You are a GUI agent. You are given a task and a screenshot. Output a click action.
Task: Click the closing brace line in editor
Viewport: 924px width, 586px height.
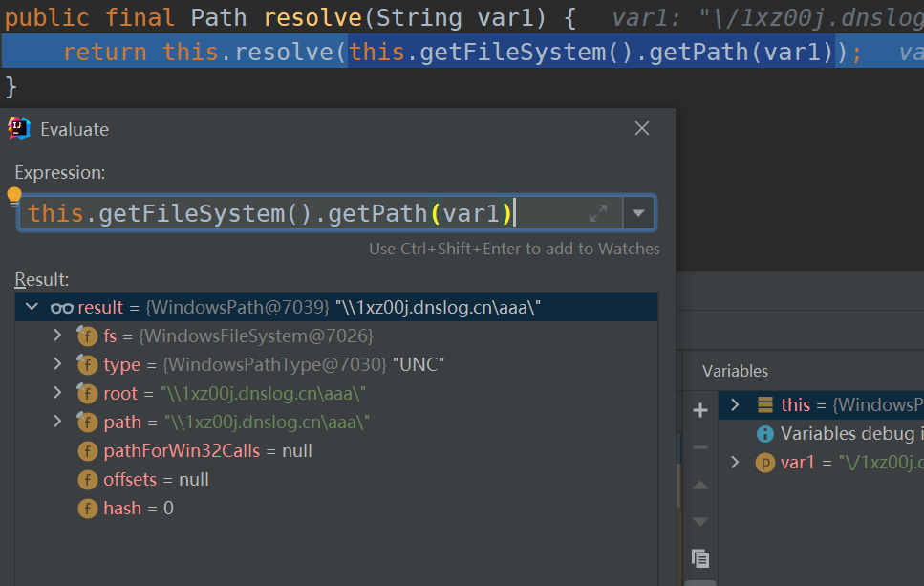click(11, 87)
